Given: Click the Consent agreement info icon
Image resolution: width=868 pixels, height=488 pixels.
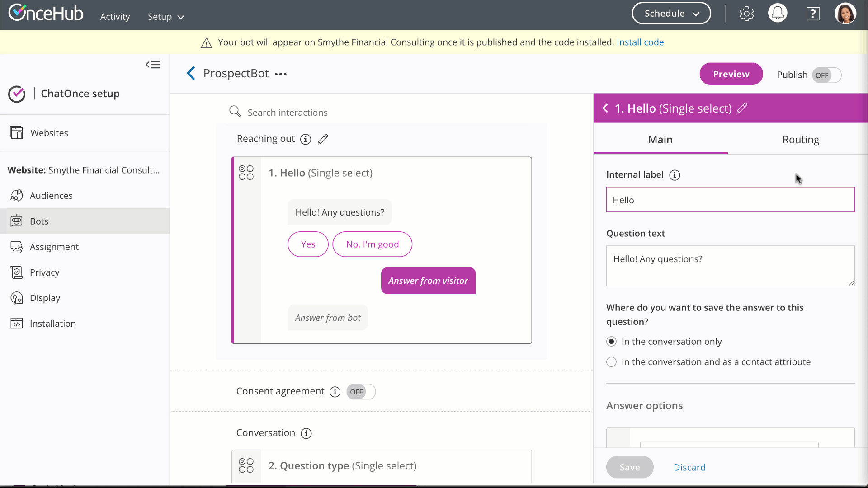Looking at the screenshot, I should tap(335, 392).
